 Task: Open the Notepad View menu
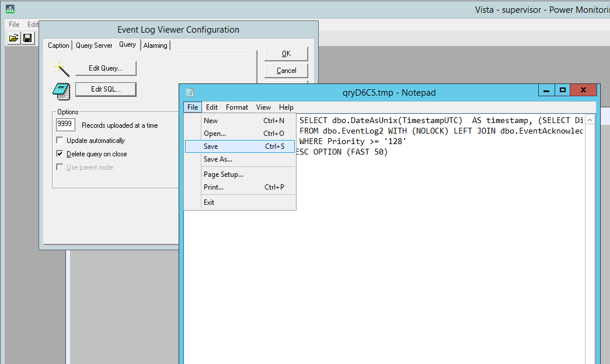coord(263,107)
